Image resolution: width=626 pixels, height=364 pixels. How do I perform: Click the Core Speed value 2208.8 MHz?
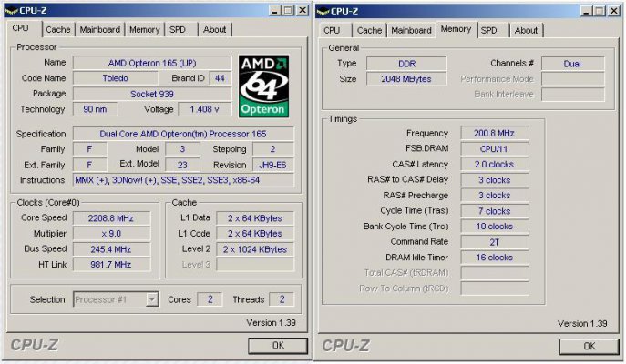pos(111,218)
